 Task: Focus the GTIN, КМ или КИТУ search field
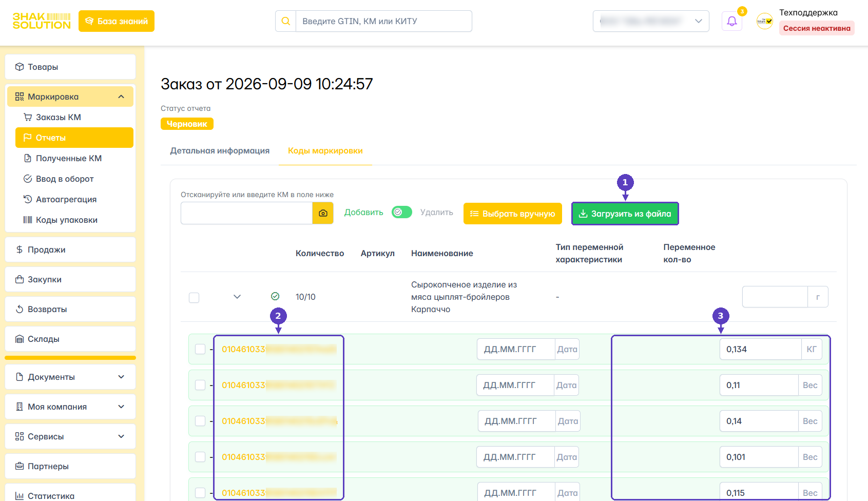click(383, 21)
